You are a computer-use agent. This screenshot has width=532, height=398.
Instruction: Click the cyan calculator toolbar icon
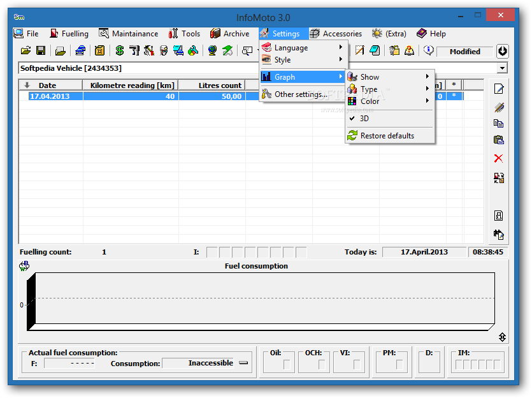point(375,51)
